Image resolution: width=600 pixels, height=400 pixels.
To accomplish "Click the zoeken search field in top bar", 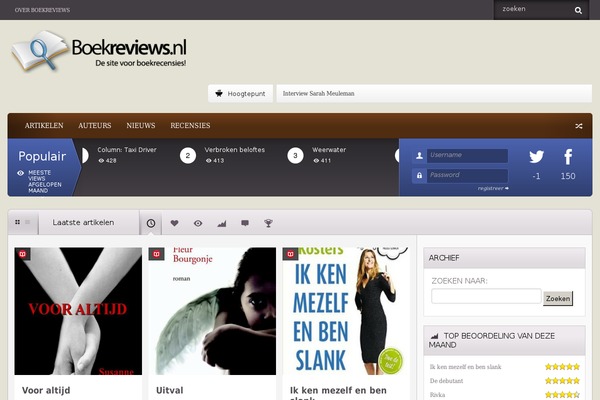I will (536, 10).
